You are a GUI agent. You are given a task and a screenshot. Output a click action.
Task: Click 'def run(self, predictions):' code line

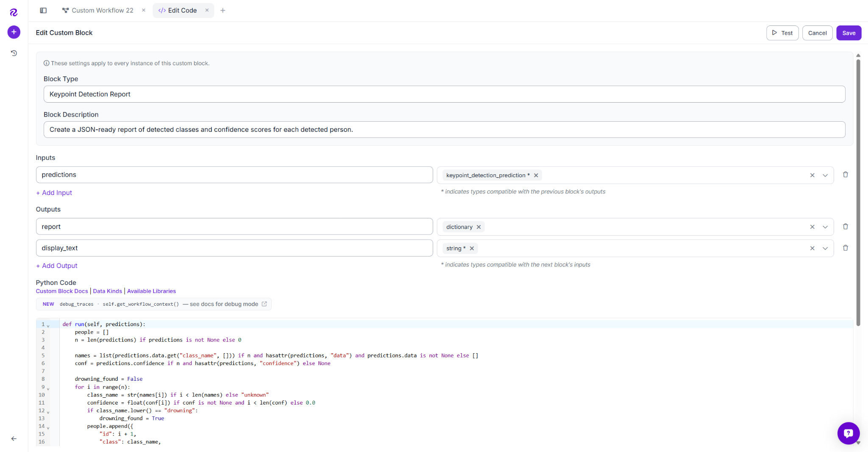coord(104,324)
